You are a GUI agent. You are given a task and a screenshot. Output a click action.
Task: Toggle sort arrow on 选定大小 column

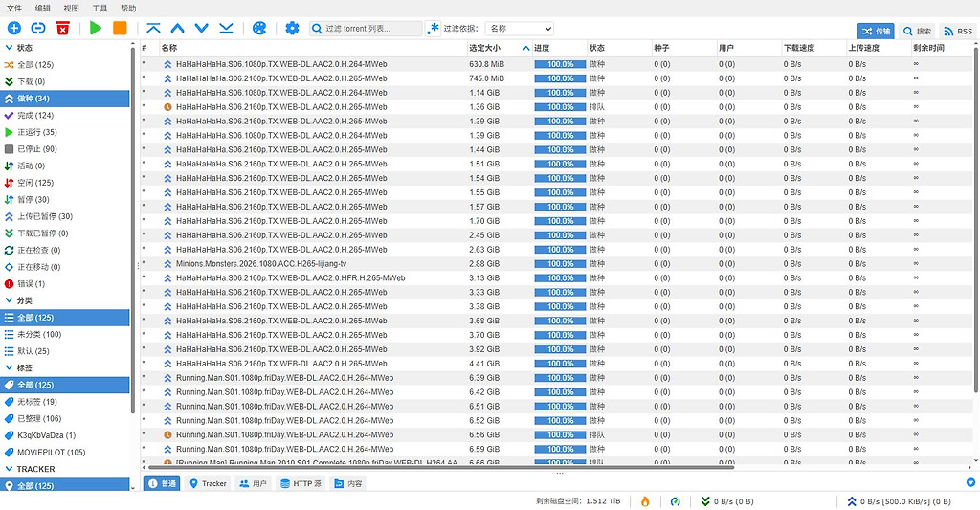click(525, 48)
